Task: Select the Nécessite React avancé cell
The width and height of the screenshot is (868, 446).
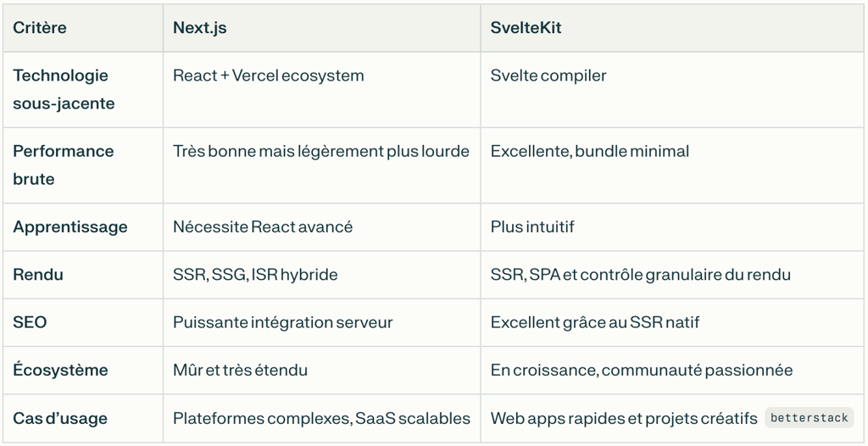Action: (262, 227)
